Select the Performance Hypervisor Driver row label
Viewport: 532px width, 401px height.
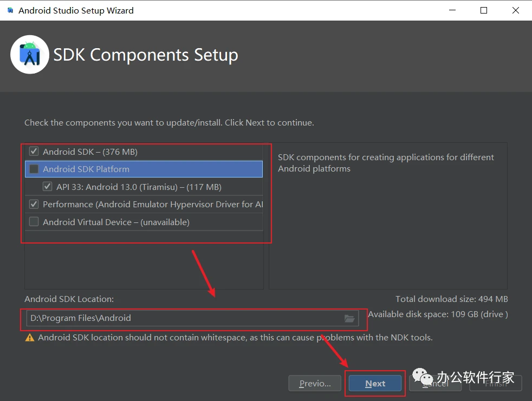(x=153, y=205)
